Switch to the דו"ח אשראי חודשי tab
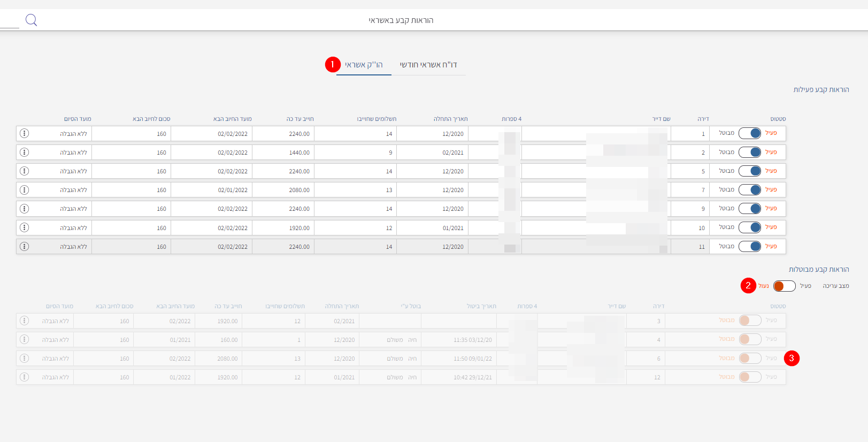The width and height of the screenshot is (868, 442). click(x=428, y=65)
